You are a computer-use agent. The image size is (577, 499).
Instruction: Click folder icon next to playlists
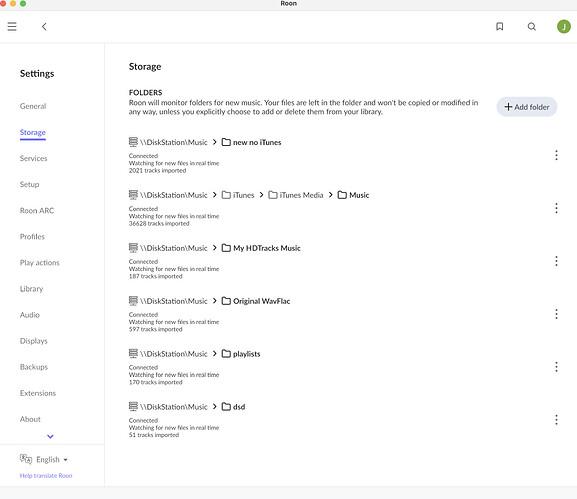(226, 354)
